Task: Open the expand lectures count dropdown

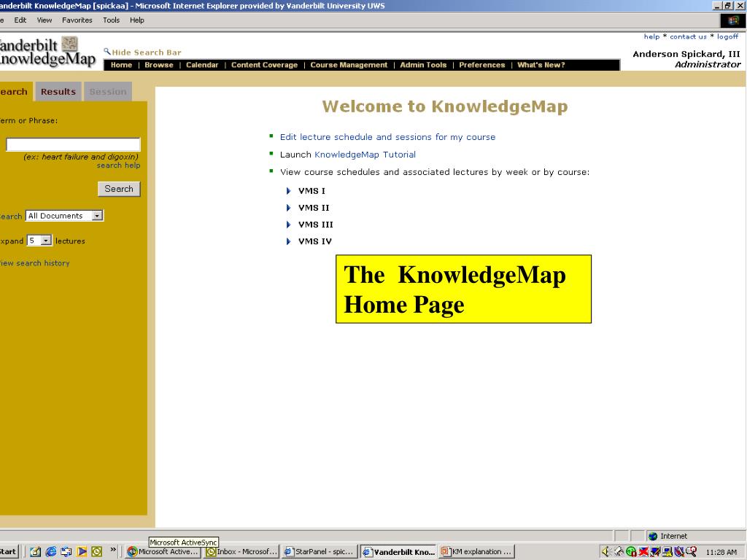Action: click(x=39, y=241)
